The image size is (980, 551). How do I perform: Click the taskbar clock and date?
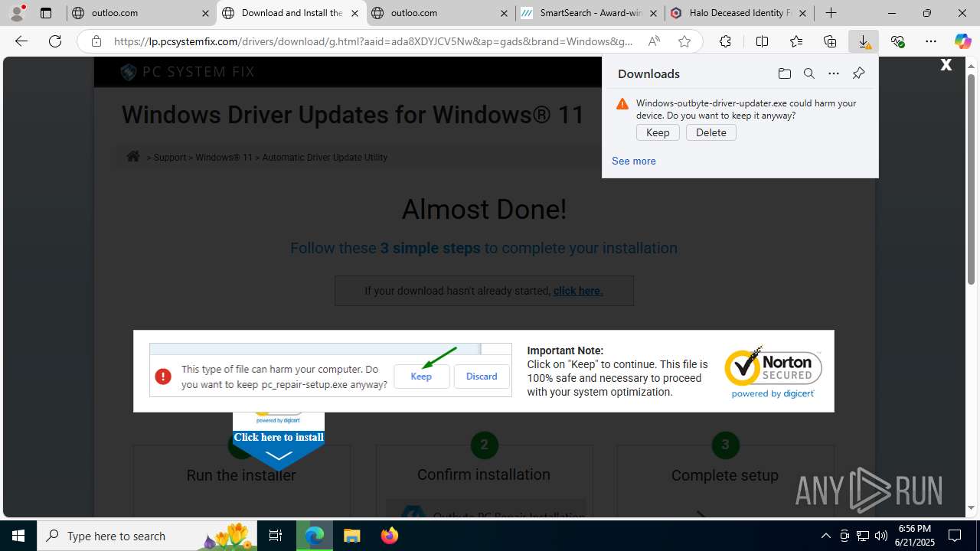pos(915,535)
